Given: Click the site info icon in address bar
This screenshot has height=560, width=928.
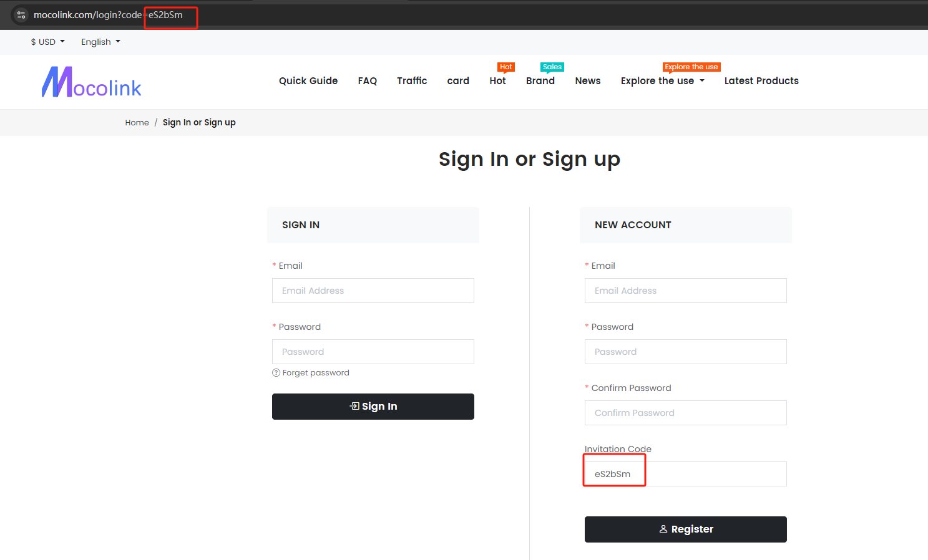Looking at the screenshot, I should (x=21, y=15).
